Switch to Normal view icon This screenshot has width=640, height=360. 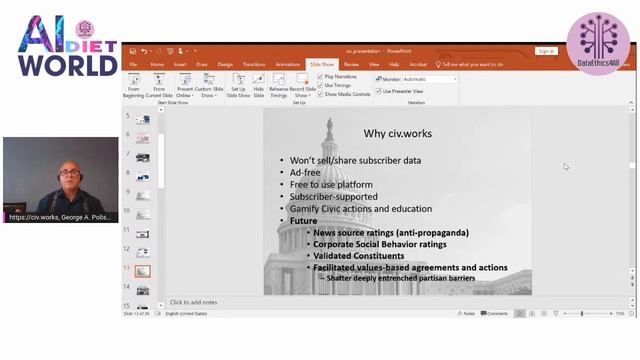point(520,313)
